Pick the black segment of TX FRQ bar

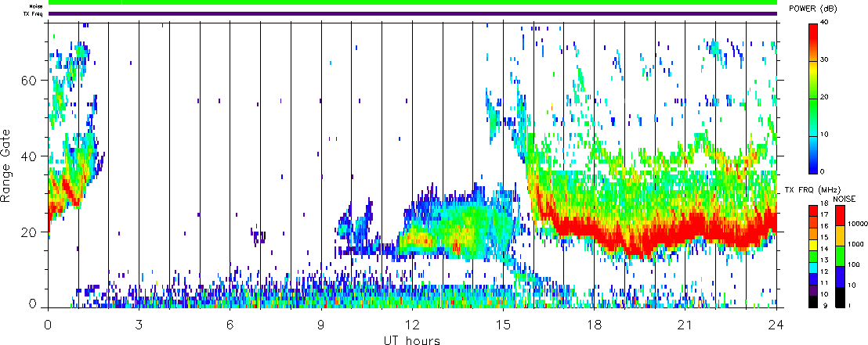coord(813,302)
